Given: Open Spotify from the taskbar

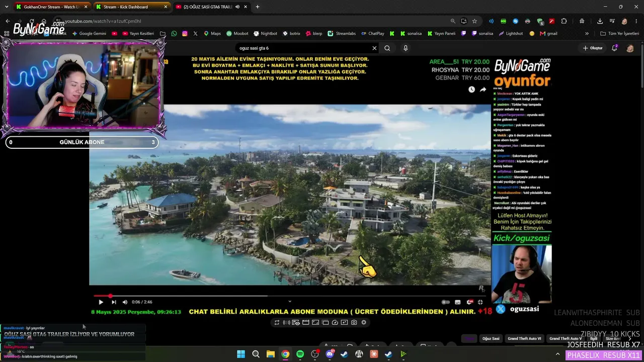Looking at the screenshot, I should (300, 354).
